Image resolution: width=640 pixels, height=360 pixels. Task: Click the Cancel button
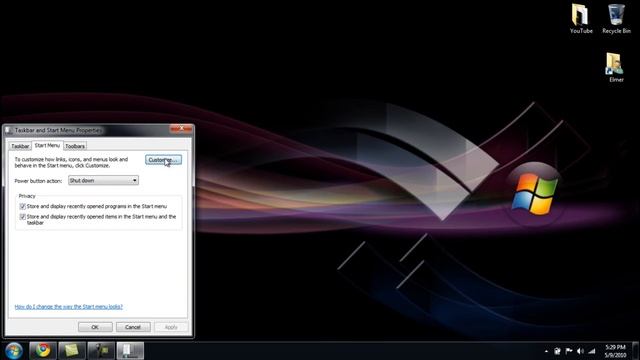(x=133, y=327)
